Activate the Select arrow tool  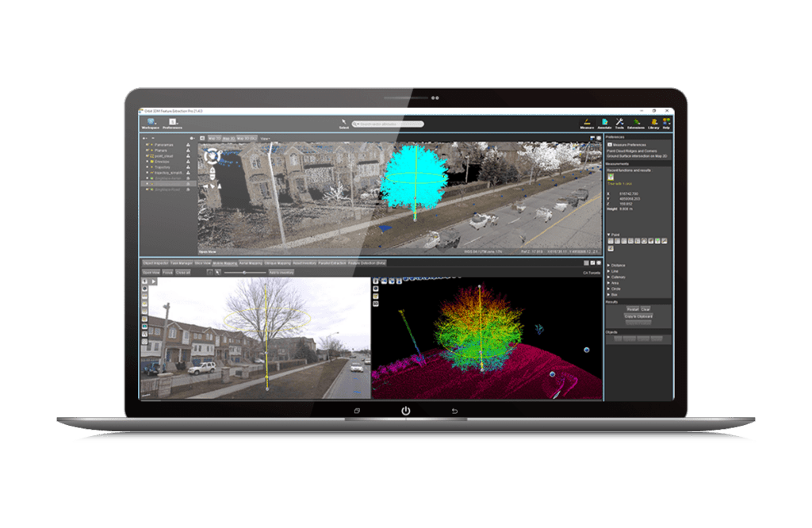coord(344,123)
